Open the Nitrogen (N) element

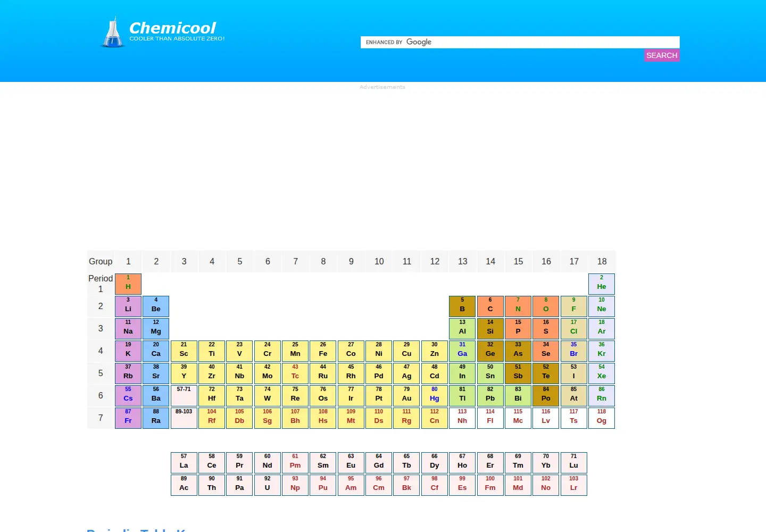pyautogui.click(x=518, y=306)
